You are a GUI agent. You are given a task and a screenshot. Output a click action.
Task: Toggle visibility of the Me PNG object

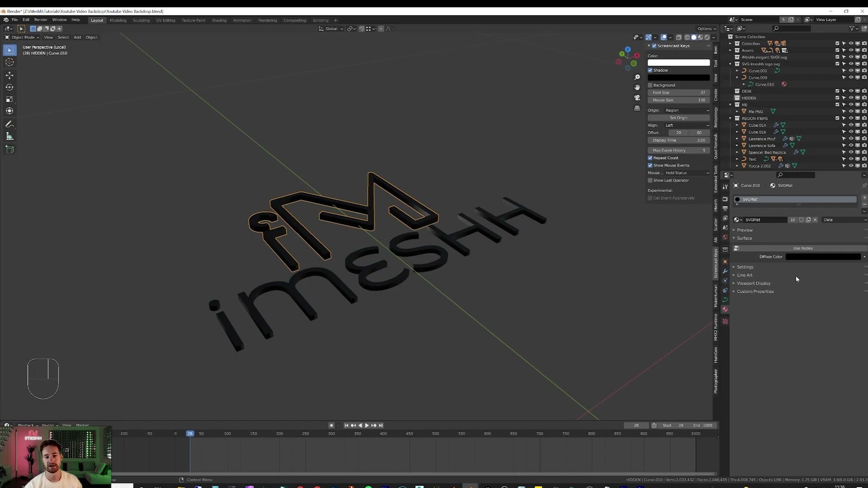tap(851, 111)
